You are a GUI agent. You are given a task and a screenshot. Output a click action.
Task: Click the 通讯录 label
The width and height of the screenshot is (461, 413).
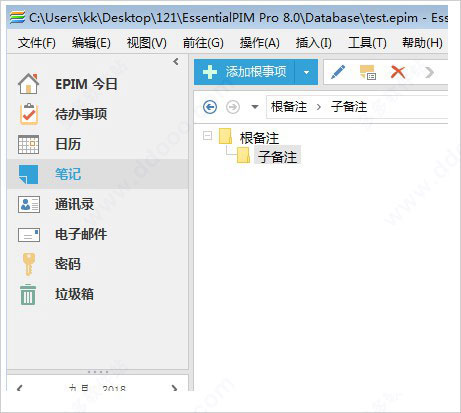click(x=74, y=204)
